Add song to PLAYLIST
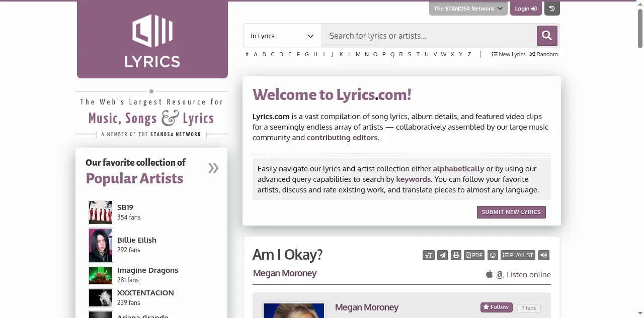Image resolution: width=644 pixels, height=318 pixels. pyautogui.click(x=518, y=255)
